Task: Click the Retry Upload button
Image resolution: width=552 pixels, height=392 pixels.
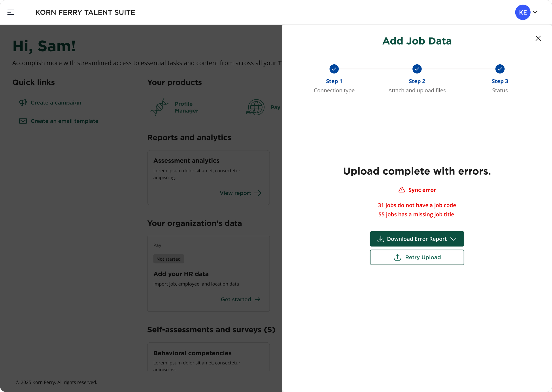Action: click(417, 257)
